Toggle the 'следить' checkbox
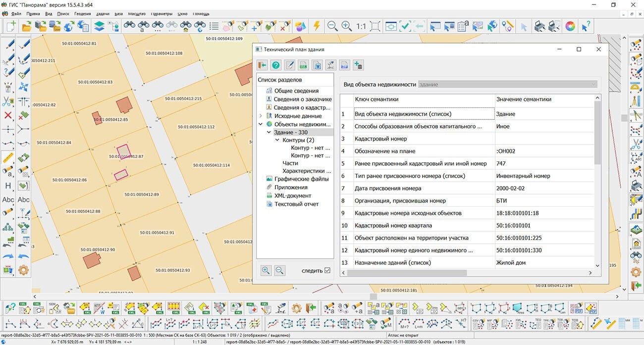 click(x=327, y=271)
